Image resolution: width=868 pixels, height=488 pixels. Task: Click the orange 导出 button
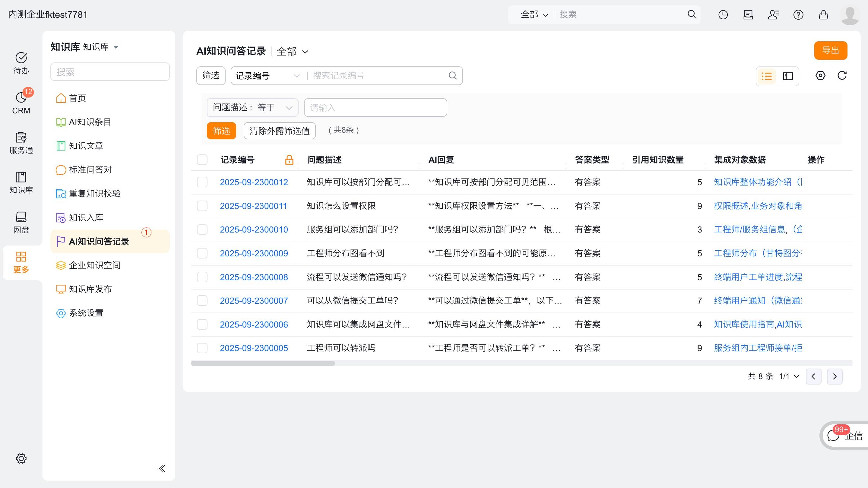(x=830, y=51)
